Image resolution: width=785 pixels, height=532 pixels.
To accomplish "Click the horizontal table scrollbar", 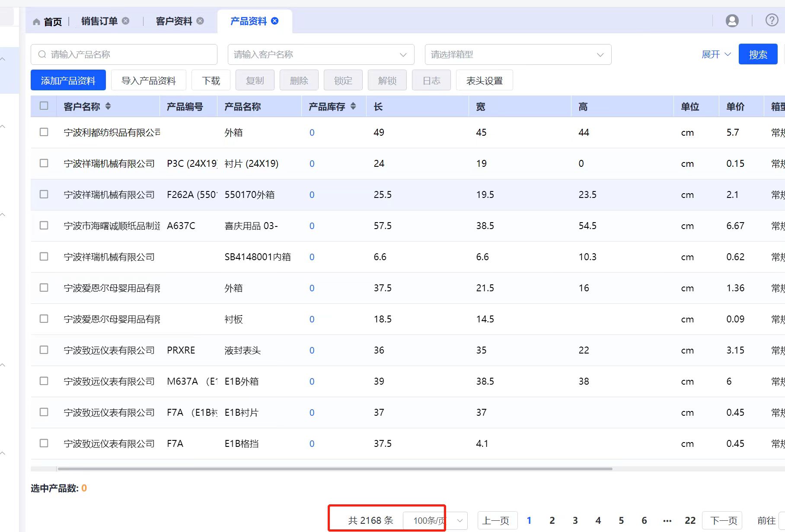I will click(335, 468).
